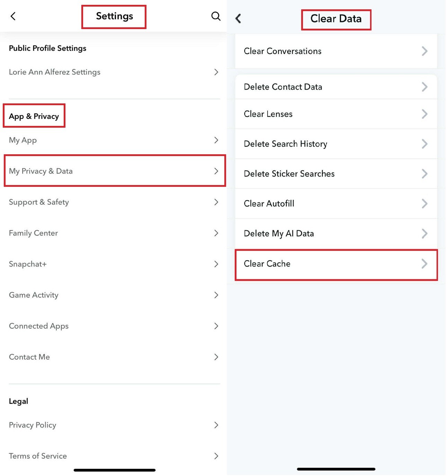The width and height of the screenshot is (448, 476).
Task: Expand My Privacy & Data via its chevron
Action: pyautogui.click(x=216, y=171)
